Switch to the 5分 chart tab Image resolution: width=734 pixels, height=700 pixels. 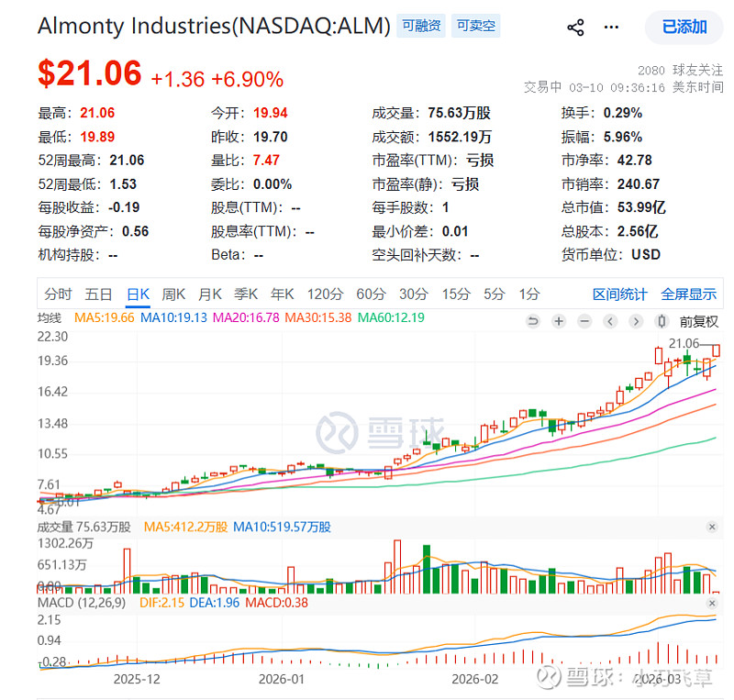coord(495,294)
